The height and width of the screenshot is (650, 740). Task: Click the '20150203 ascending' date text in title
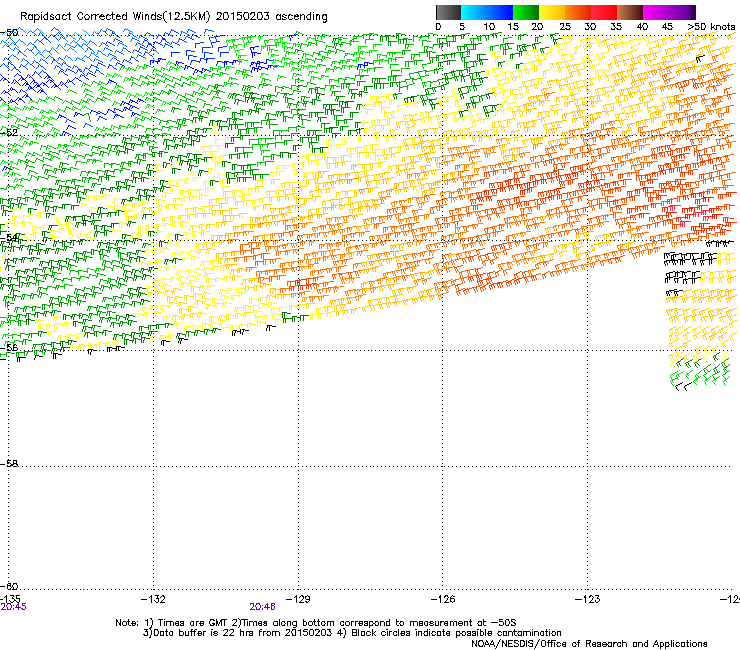coord(271,17)
